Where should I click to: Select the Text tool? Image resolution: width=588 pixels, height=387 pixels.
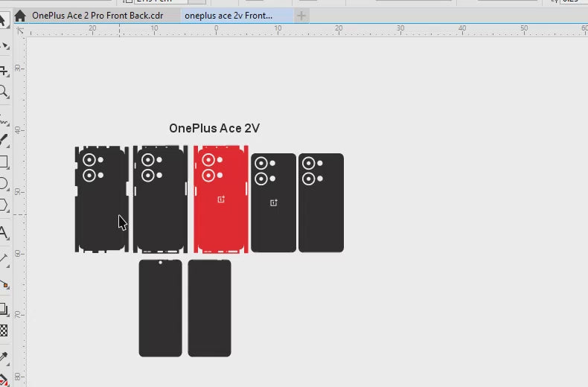(x=4, y=233)
